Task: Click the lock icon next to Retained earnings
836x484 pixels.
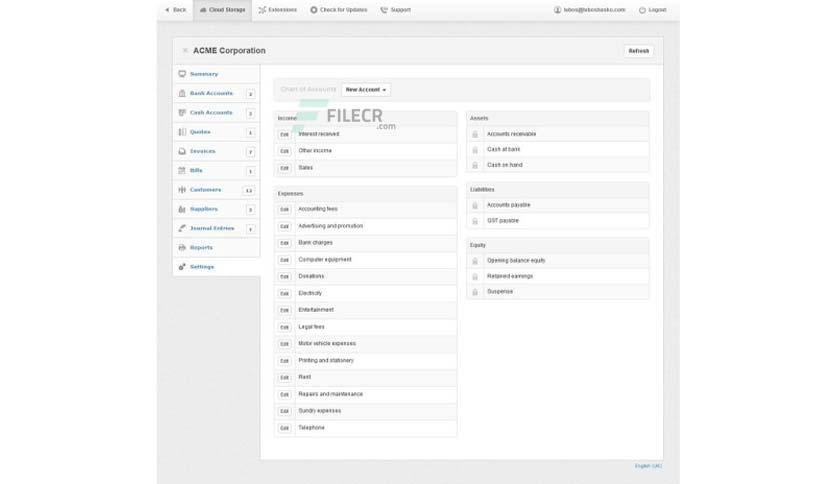Action: pos(475,277)
